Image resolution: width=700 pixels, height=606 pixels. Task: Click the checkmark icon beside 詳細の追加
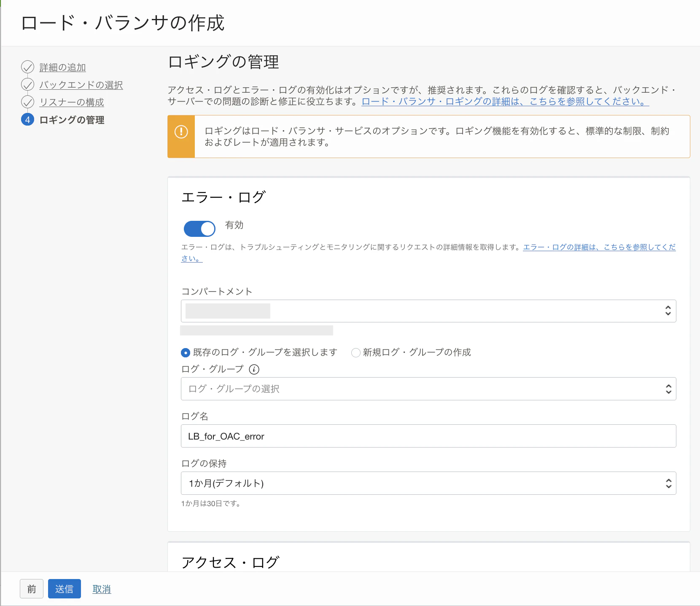coord(27,67)
